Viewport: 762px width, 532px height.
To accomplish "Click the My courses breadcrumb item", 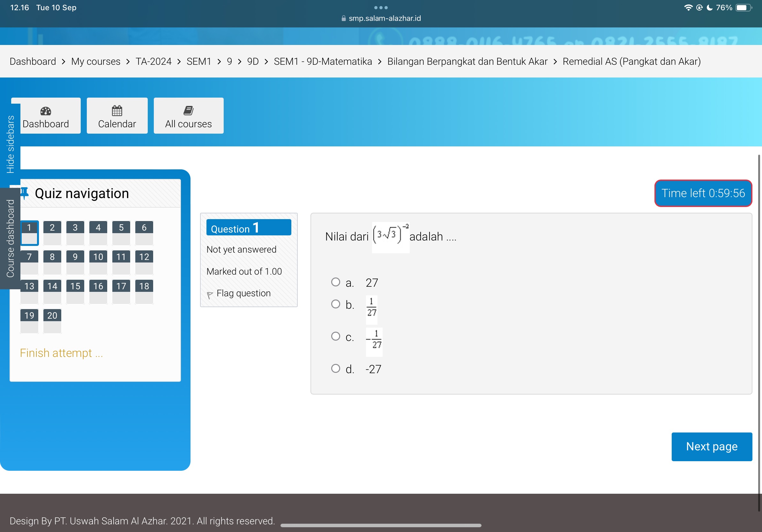I will tap(94, 61).
